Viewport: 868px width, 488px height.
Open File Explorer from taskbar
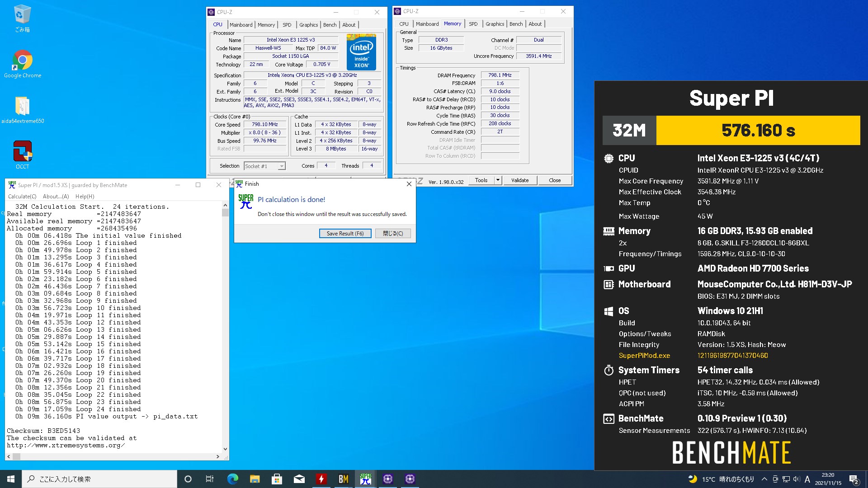pos(255,479)
